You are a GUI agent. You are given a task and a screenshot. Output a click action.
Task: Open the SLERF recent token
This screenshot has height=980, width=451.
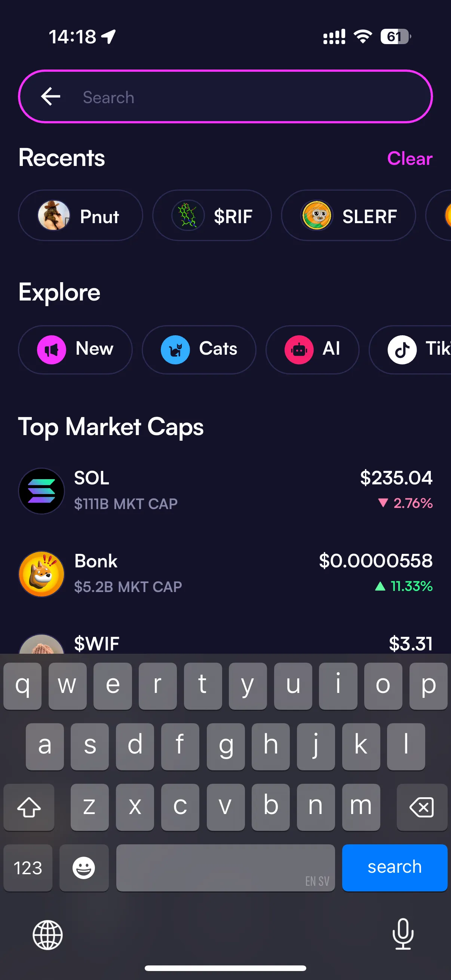coord(348,216)
